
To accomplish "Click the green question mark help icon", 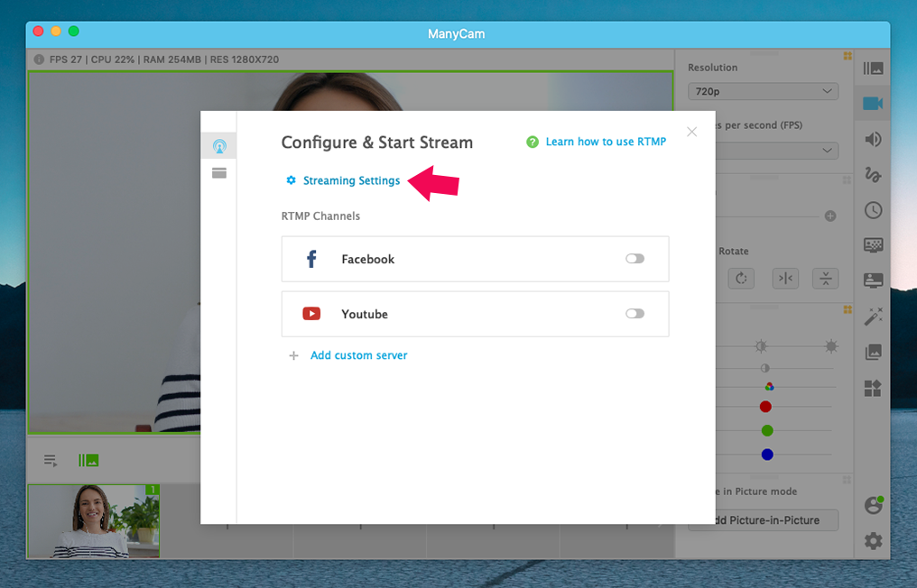I will click(533, 142).
